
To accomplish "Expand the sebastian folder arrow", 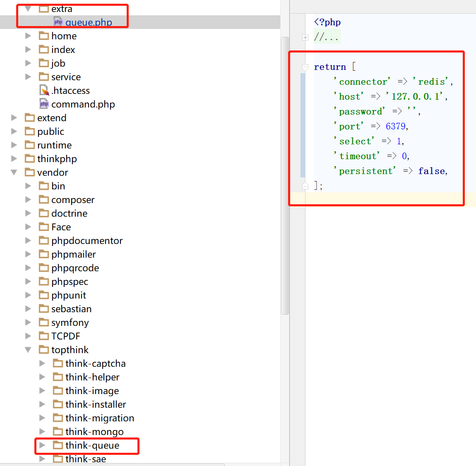I will coord(28,308).
